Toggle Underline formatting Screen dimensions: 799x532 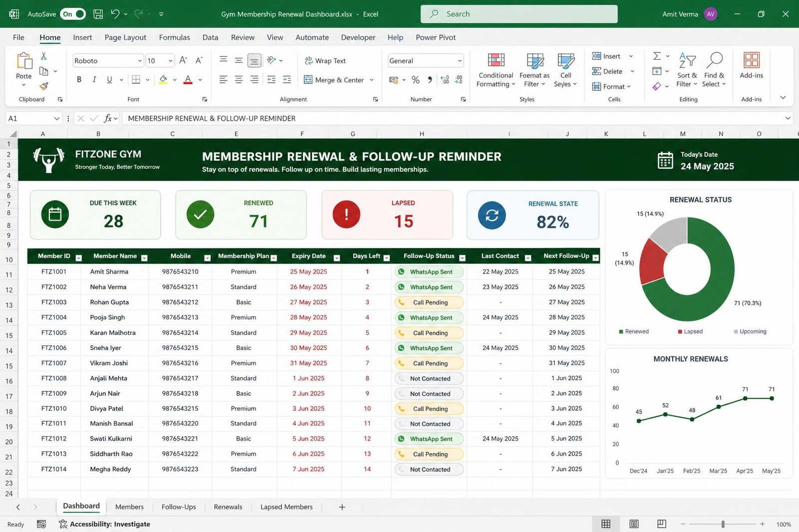point(109,79)
